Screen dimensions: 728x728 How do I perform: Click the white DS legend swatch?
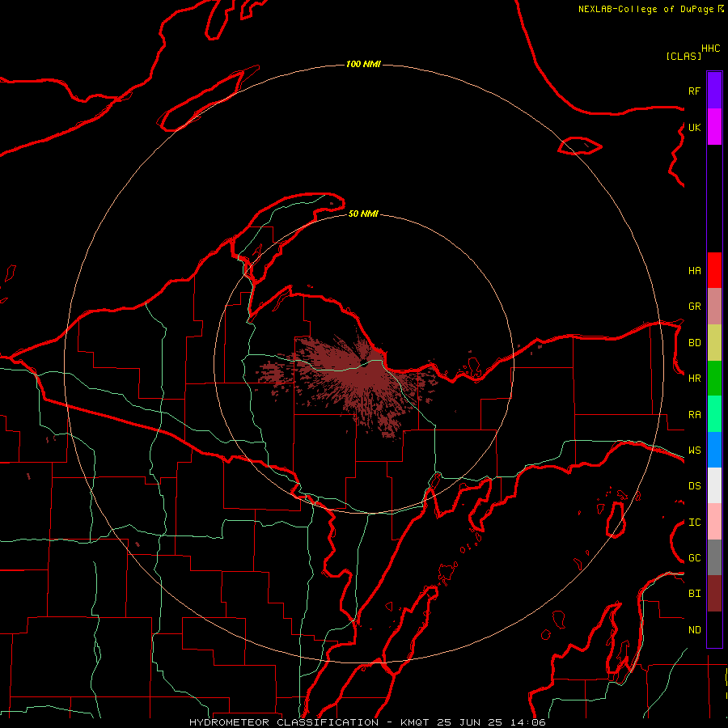tap(714, 485)
